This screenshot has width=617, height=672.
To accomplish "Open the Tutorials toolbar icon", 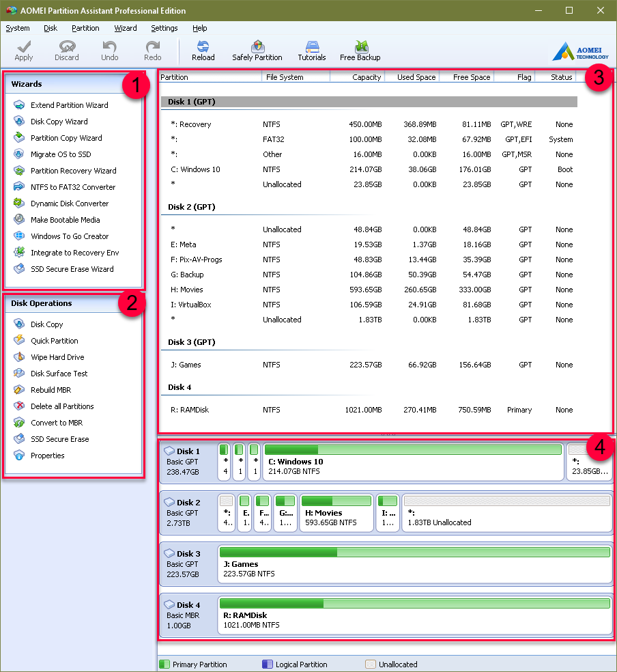I will (312, 46).
